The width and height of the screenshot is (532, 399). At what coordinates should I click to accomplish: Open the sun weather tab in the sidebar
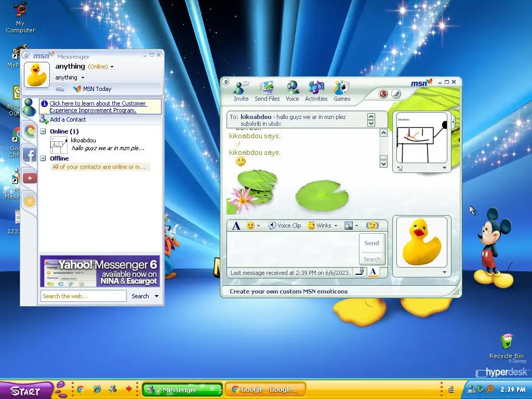(30, 202)
